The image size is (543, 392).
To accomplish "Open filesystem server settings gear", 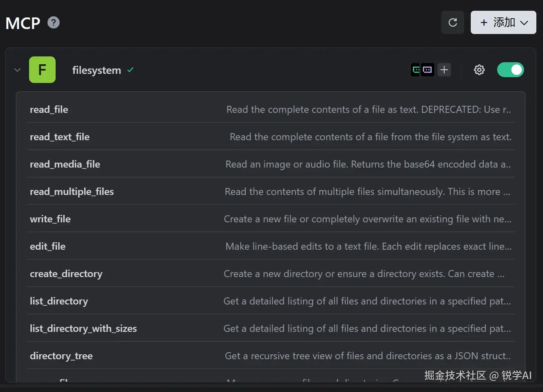I will (x=479, y=70).
